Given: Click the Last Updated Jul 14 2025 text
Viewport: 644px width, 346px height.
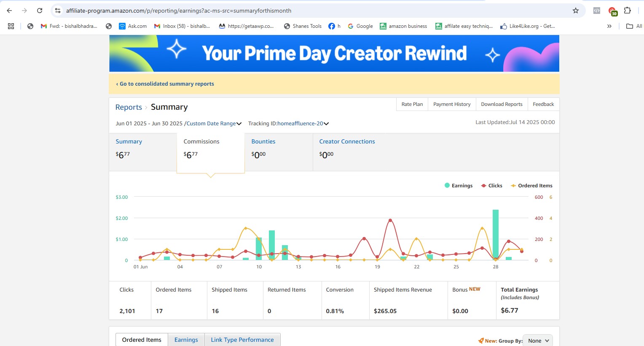Looking at the screenshot, I should pos(515,122).
